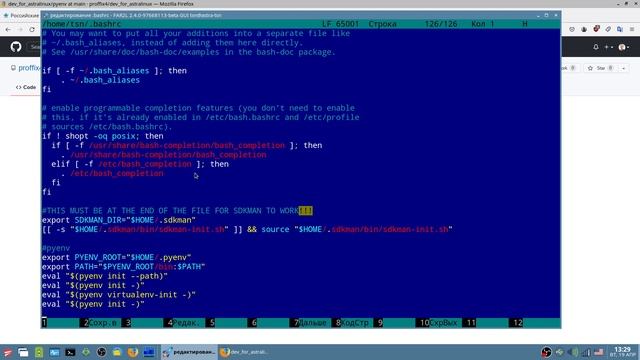Open the clock showing 13:29
Image resolution: width=640 pixels, height=360 pixels.
[x=622, y=352]
